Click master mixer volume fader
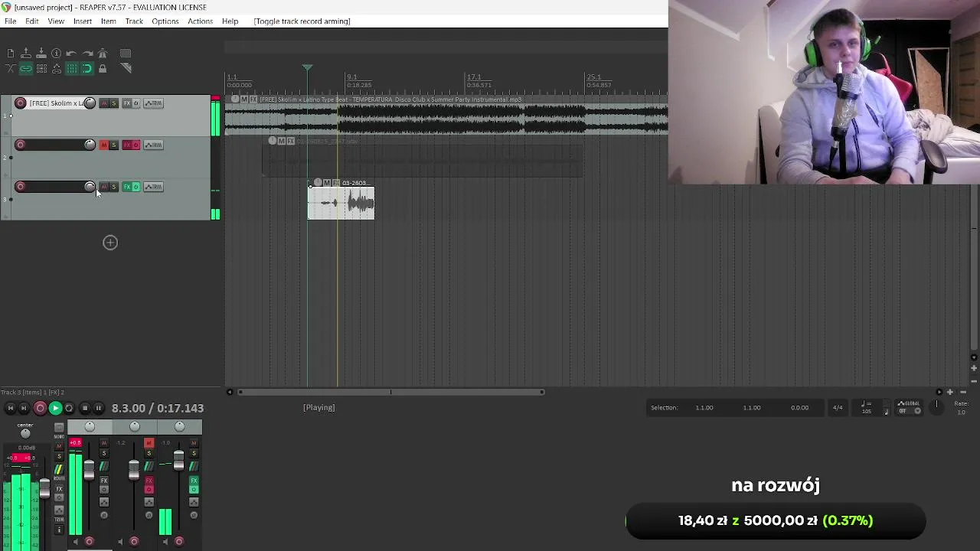The width and height of the screenshot is (980, 551). (x=44, y=487)
